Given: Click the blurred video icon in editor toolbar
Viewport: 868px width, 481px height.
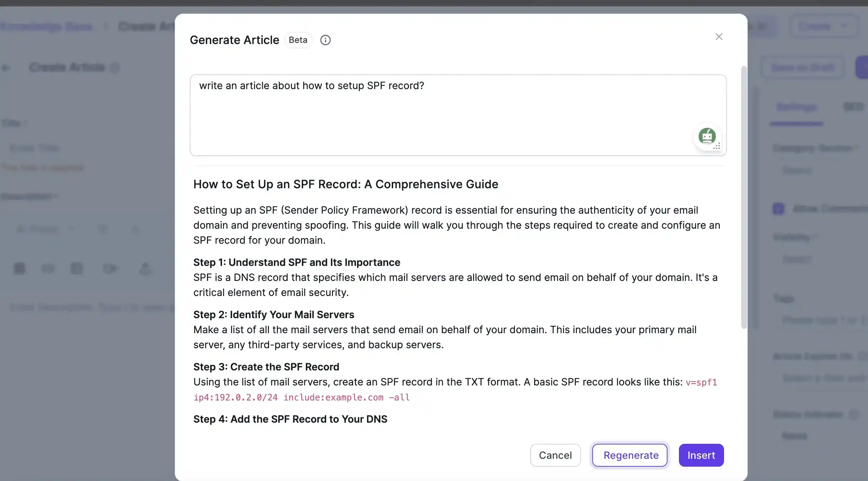Looking at the screenshot, I should (x=110, y=268).
